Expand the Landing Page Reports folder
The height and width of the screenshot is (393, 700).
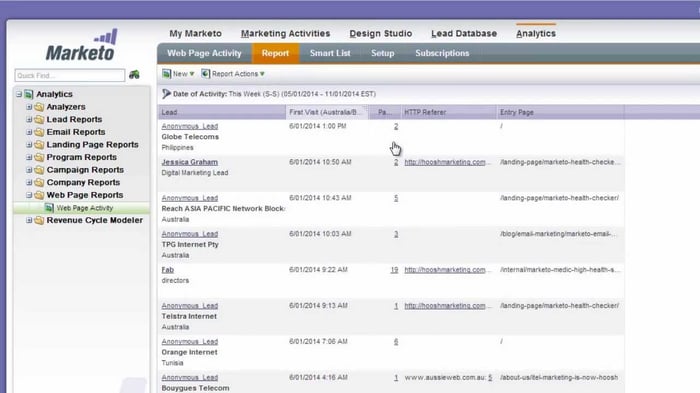(29, 145)
